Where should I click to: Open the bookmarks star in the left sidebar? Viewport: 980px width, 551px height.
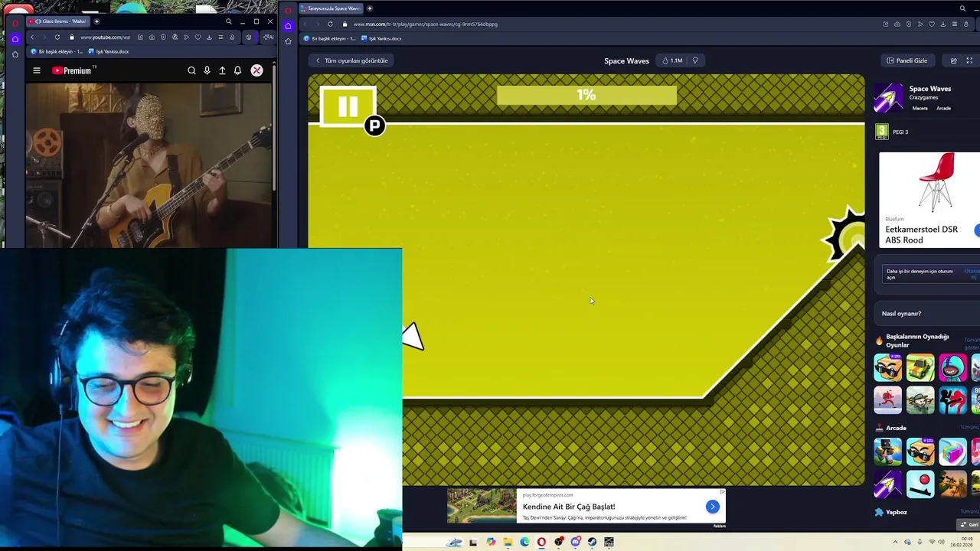tap(15, 54)
